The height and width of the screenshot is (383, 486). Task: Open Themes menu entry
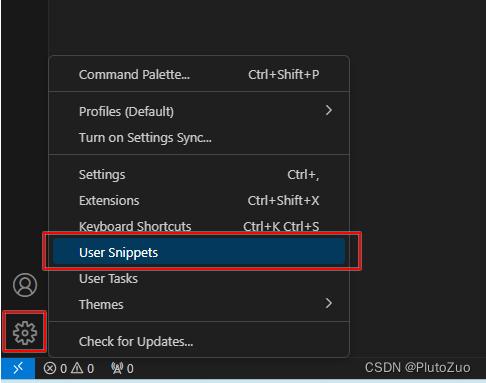pos(199,304)
